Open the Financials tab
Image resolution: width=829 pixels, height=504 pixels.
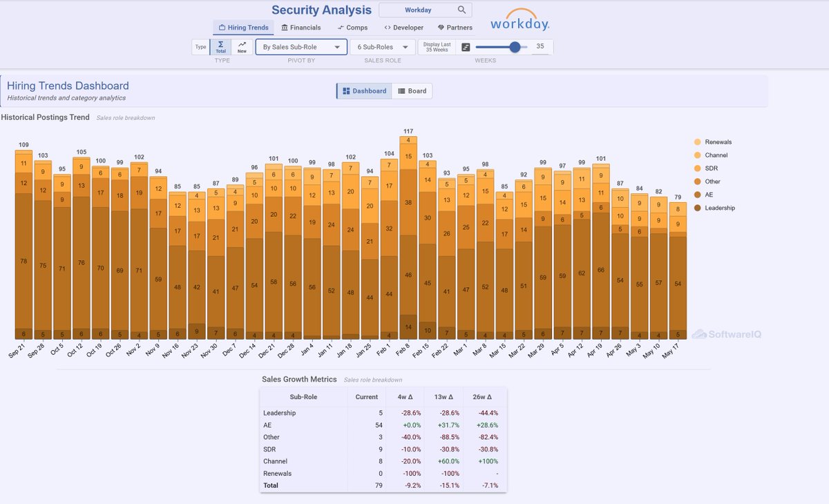[301, 28]
